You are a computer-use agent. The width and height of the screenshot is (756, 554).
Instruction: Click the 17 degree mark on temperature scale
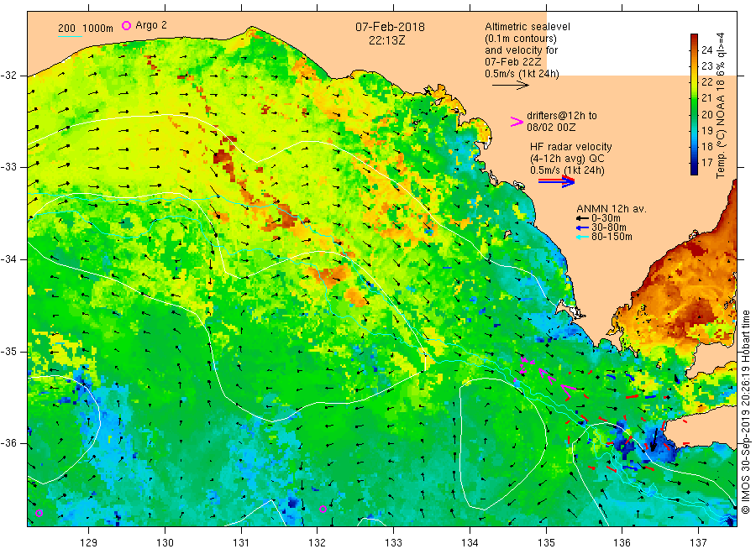706,162
